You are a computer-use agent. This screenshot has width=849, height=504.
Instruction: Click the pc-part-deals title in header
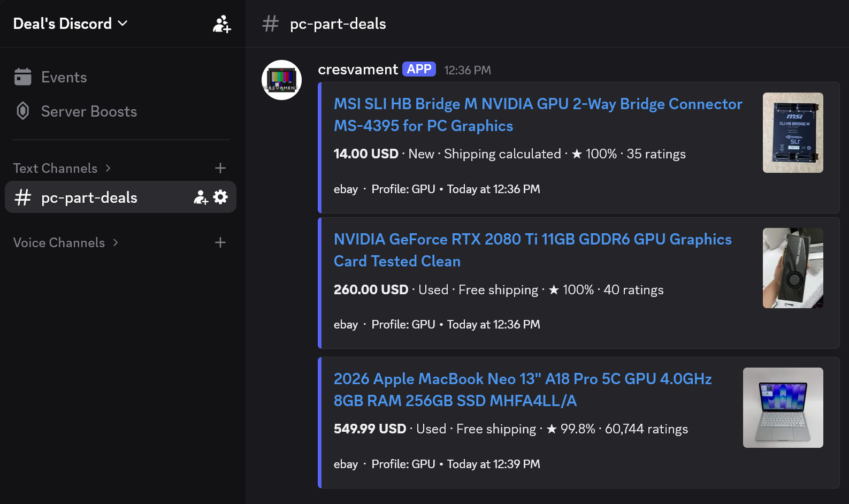coord(338,24)
